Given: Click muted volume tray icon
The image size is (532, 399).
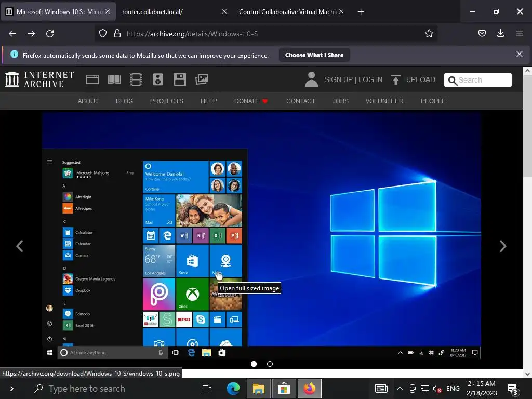Looking at the screenshot, I should pyautogui.click(x=437, y=389).
